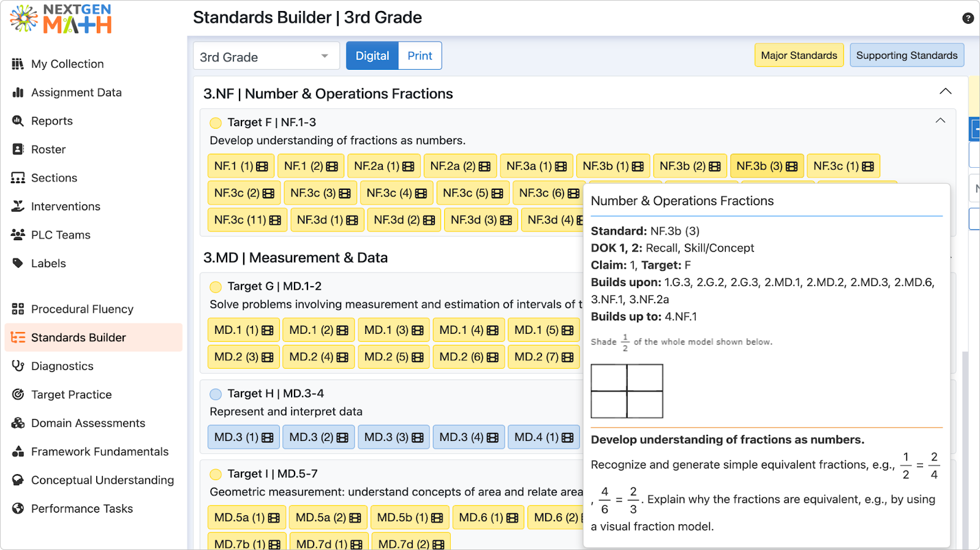Click the yellow circle beside Target G

[216, 287]
